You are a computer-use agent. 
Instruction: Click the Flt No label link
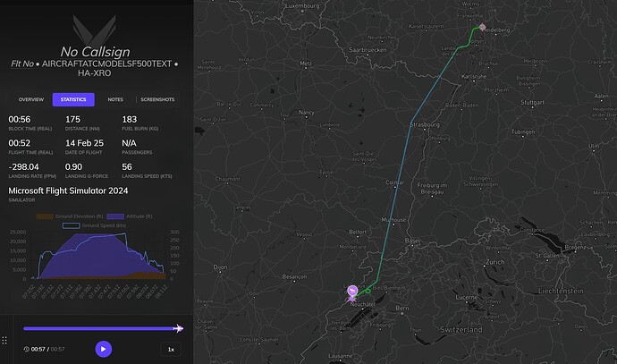point(22,63)
